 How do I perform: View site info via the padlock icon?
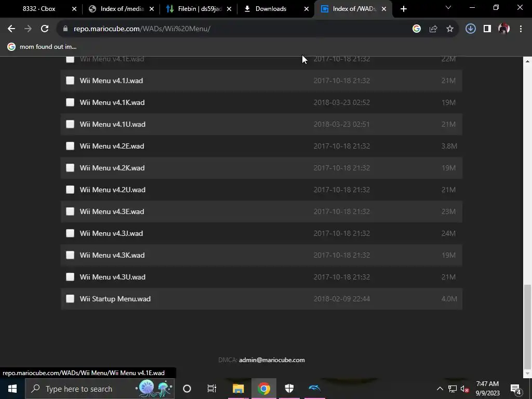point(65,29)
